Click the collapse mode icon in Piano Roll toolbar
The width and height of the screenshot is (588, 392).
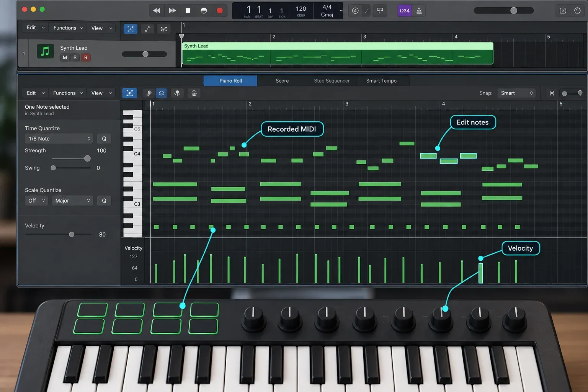(177, 93)
